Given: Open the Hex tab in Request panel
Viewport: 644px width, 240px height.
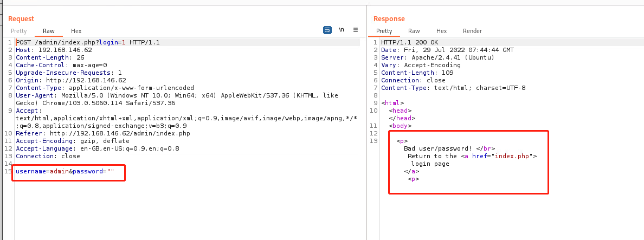Looking at the screenshot, I should point(76,31).
